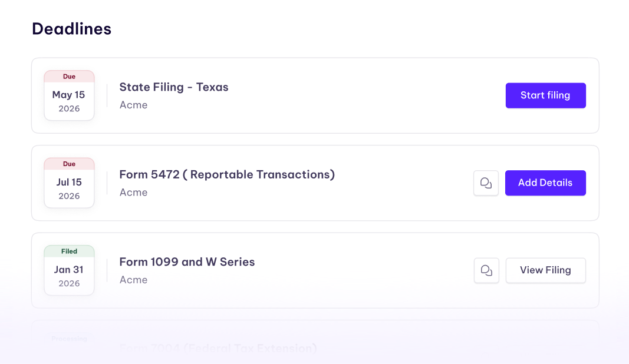This screenshot has height=364, width=629.
Task: Click the Deadlines heading
Action: point(71,28)
